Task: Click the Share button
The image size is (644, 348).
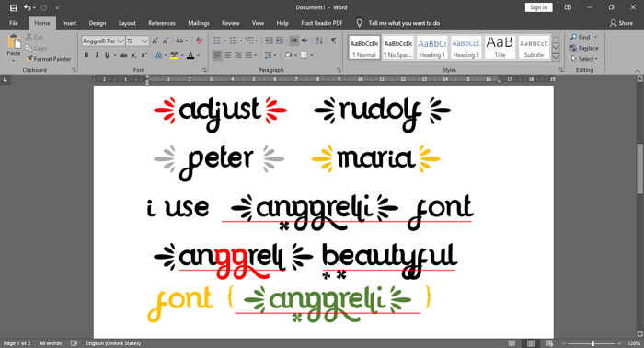Action: 621,23
